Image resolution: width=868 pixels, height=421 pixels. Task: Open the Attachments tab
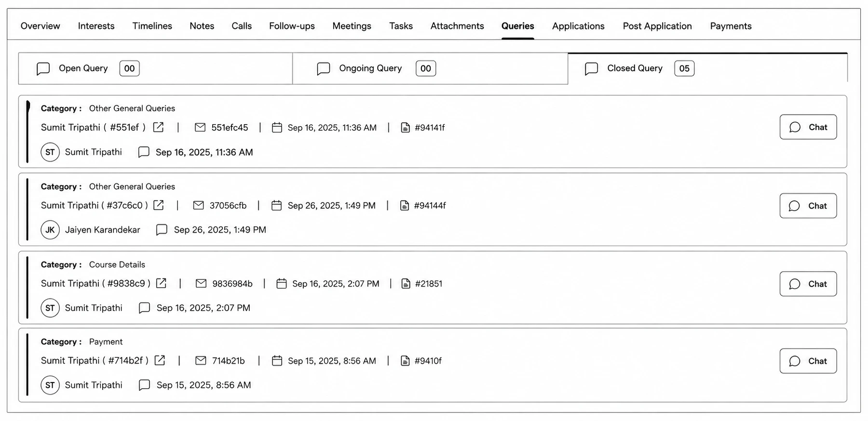tap(457, 26)
